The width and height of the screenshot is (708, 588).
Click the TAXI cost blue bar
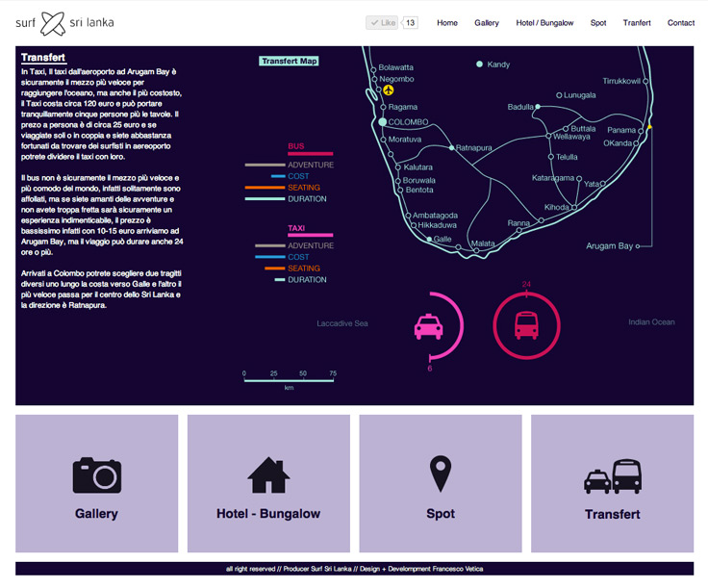tap(270, 257)
